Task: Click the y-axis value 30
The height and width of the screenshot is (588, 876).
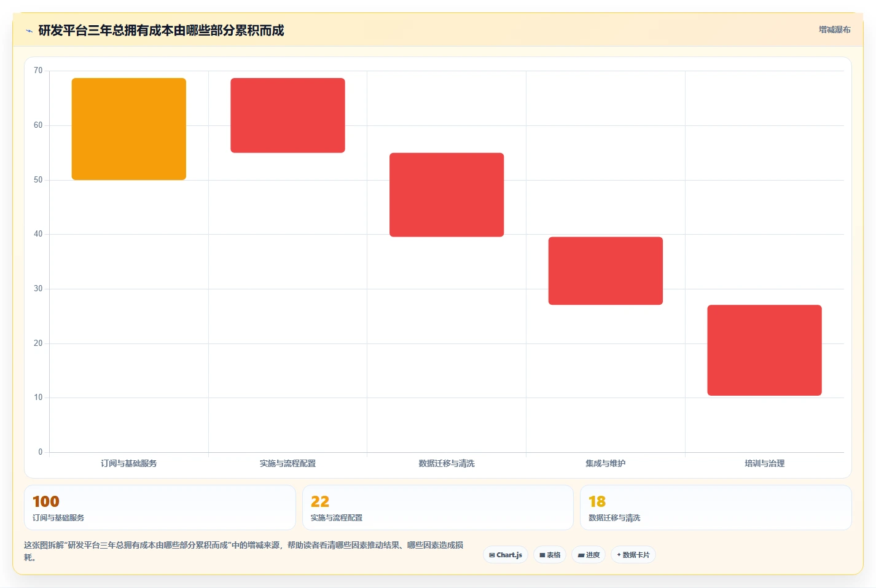Action: 38,289
